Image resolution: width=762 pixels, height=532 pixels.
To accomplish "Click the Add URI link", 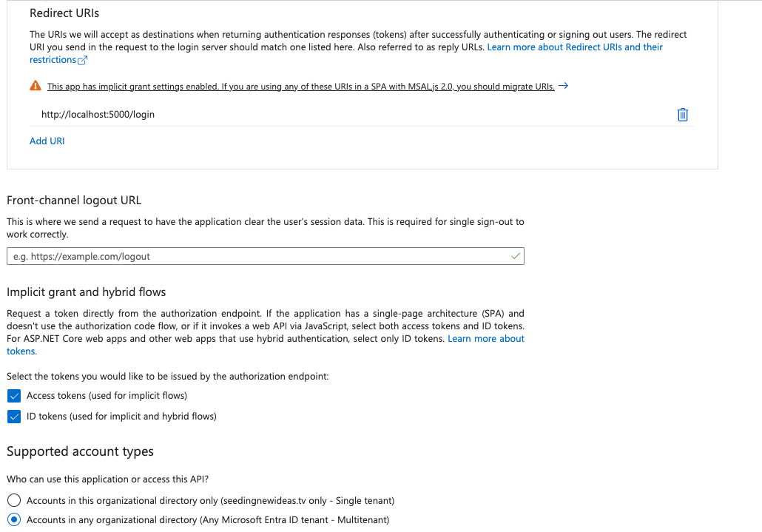I will click(x=47, y=141).
